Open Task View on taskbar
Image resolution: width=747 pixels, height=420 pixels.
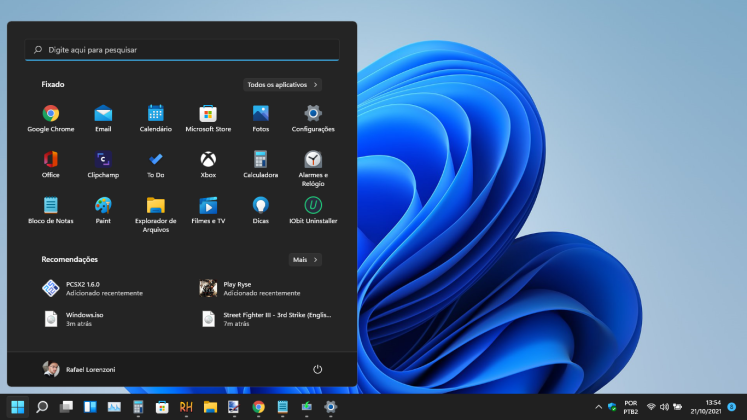tap(66, 407)
